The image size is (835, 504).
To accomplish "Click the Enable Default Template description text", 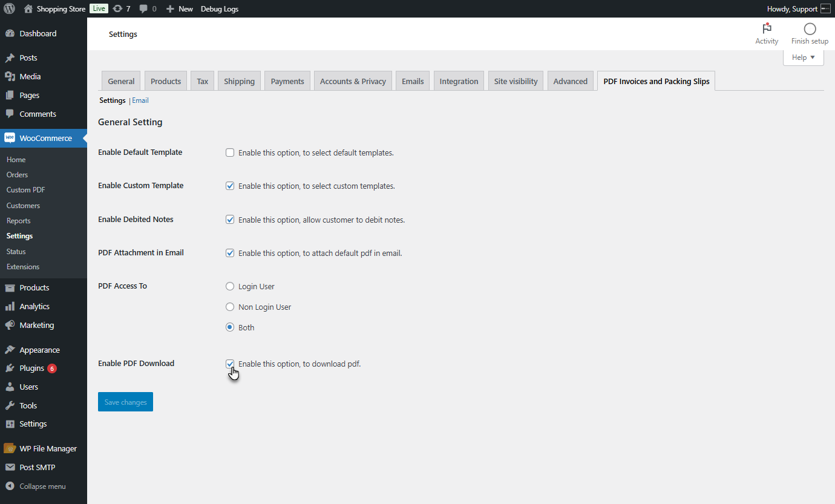I will pos(316,152).
